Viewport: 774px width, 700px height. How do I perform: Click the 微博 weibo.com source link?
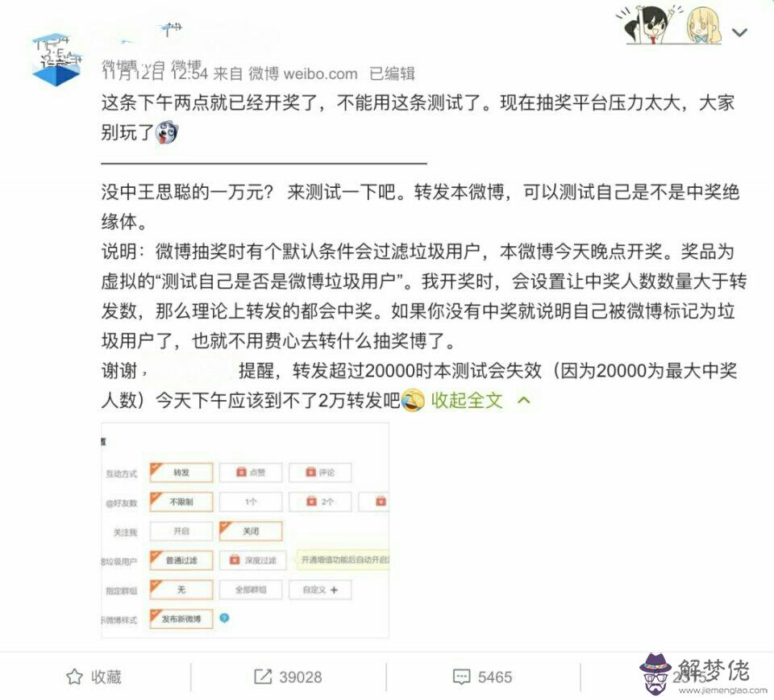[302, 74]
